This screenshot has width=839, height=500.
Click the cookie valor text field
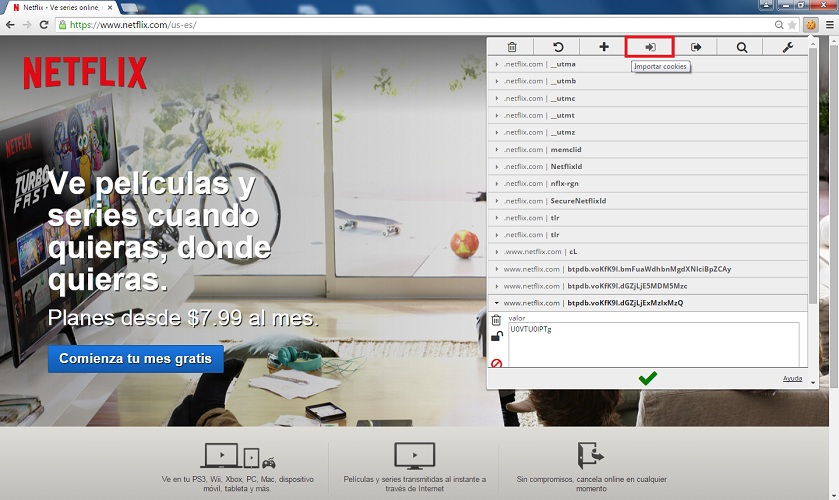click(653, 344)
